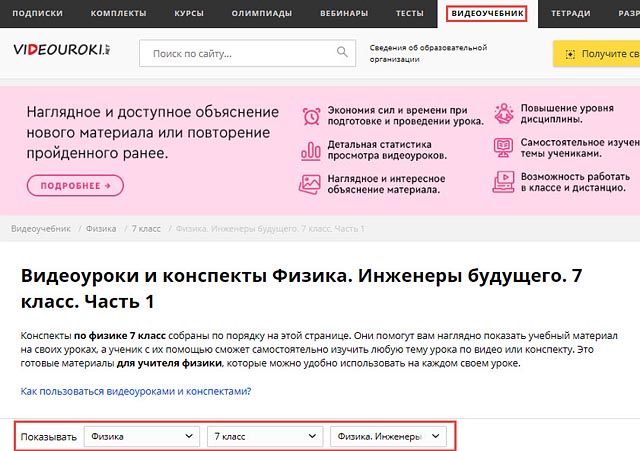Click the bar chart statistics icon
The image size is (640, 451).
click(x=311, y=151)
